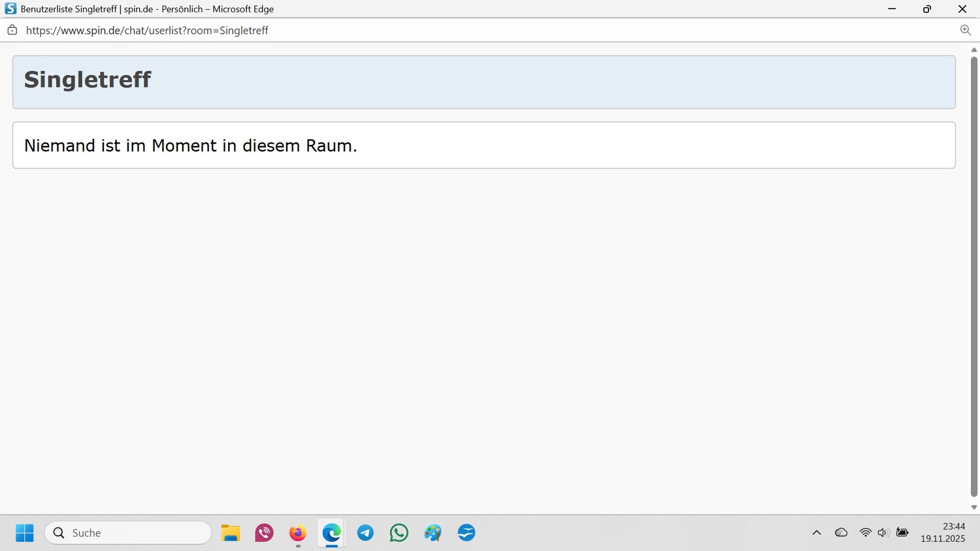This screenshot has height=551, width=980.
Task: Launch Firefox from the taskbar
Action: [x=298, y=533]
